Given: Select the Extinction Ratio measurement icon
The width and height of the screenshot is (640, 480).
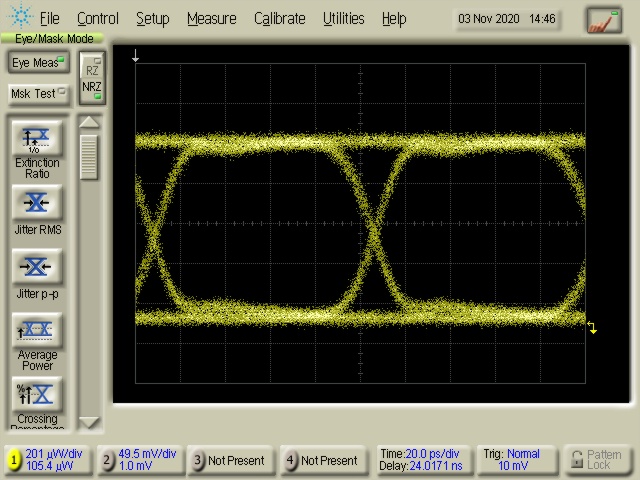Looking at the screenshot, I should (37, 138).
